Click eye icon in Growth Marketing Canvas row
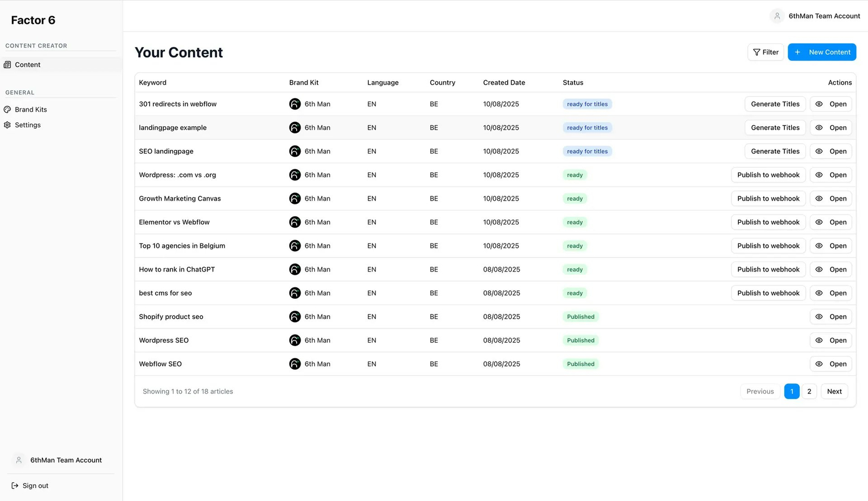The width and height of the screenshot is (868, 501). click(819, 198)
